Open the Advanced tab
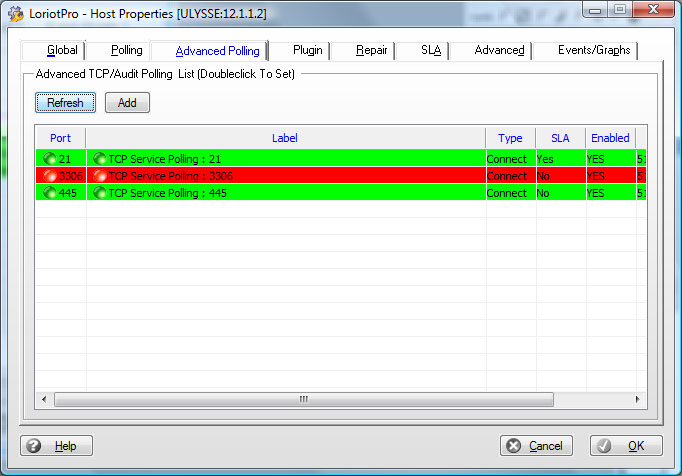Screen dimensions: 682x476 [491, 50]
